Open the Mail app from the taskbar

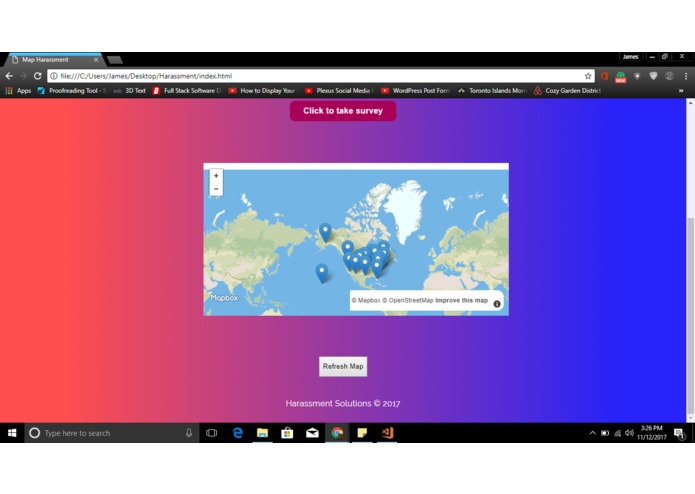(312, 433)
